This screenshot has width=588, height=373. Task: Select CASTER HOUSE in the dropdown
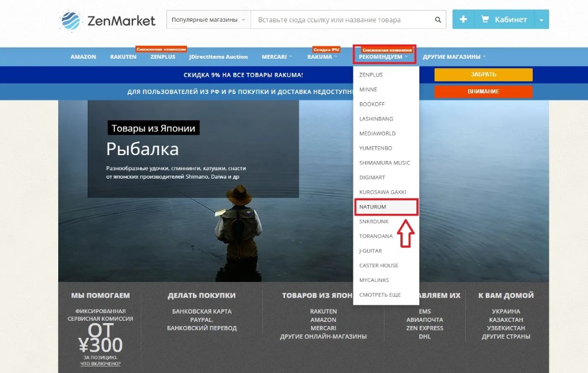pyautogui.click(x=386, y=266)
